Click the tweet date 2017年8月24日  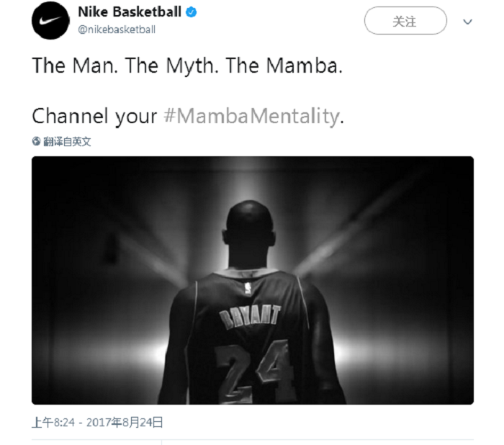pyautogui.click(x=125, y=423)
